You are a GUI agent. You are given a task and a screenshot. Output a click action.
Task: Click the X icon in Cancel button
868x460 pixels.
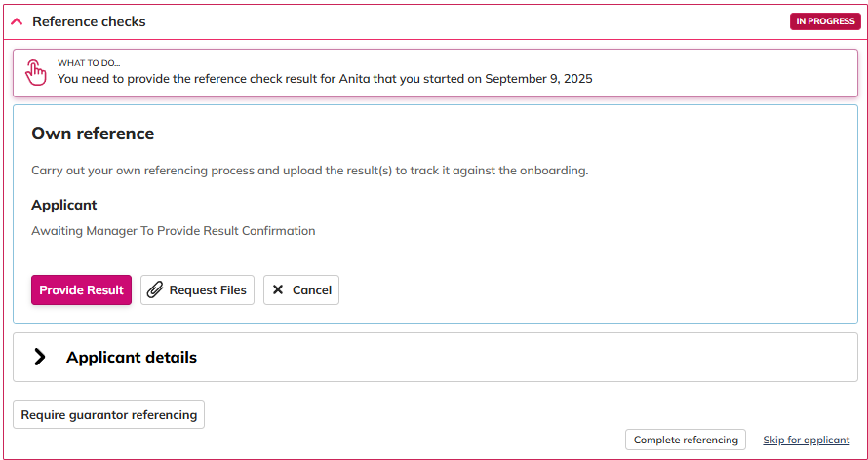278,289
